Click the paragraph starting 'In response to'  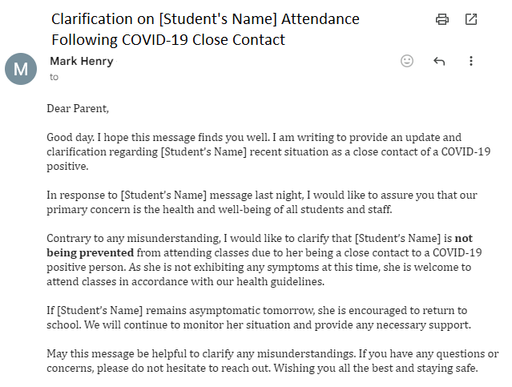[262, 202]
